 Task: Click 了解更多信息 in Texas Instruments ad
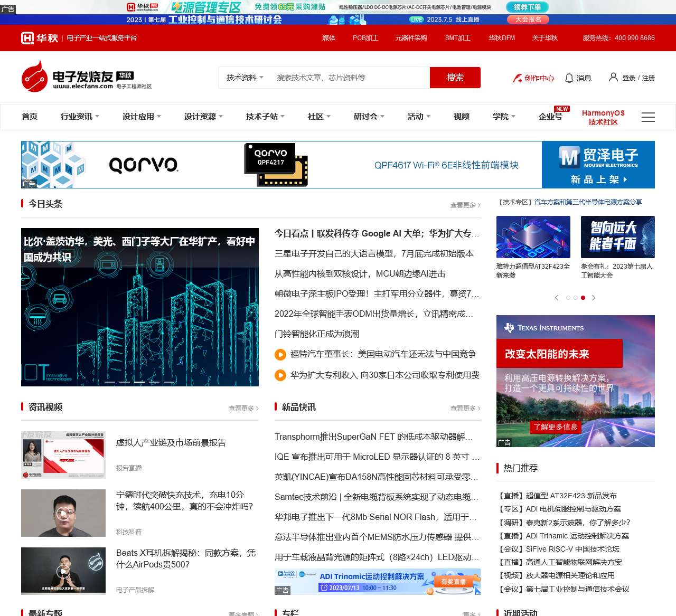[556, 427]
